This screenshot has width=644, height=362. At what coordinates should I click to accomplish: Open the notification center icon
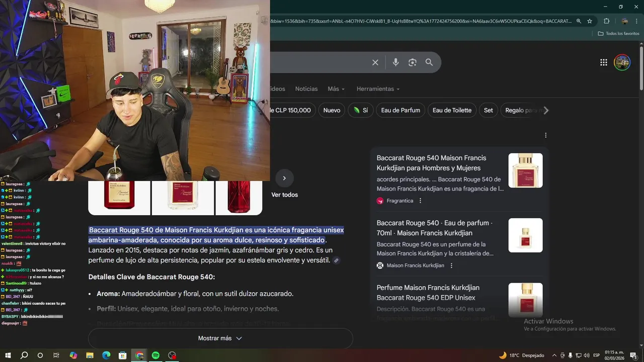tap(633, 355)
